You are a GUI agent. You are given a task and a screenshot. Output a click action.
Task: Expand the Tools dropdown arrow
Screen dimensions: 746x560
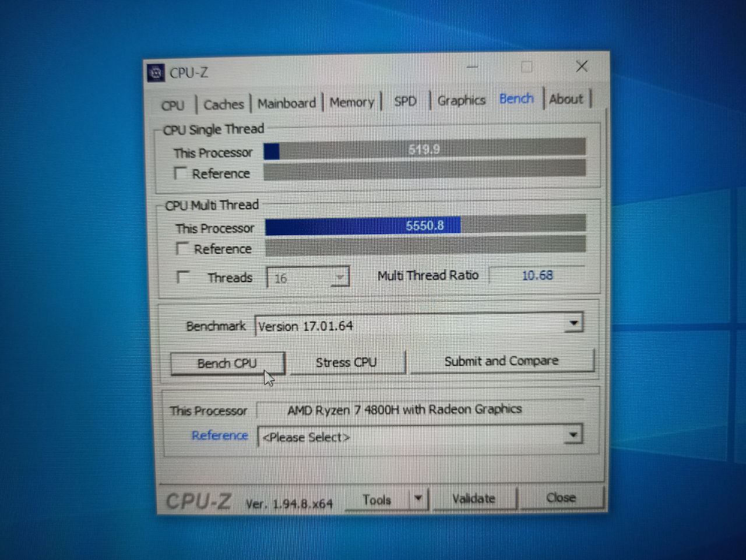tap(418, 499)
